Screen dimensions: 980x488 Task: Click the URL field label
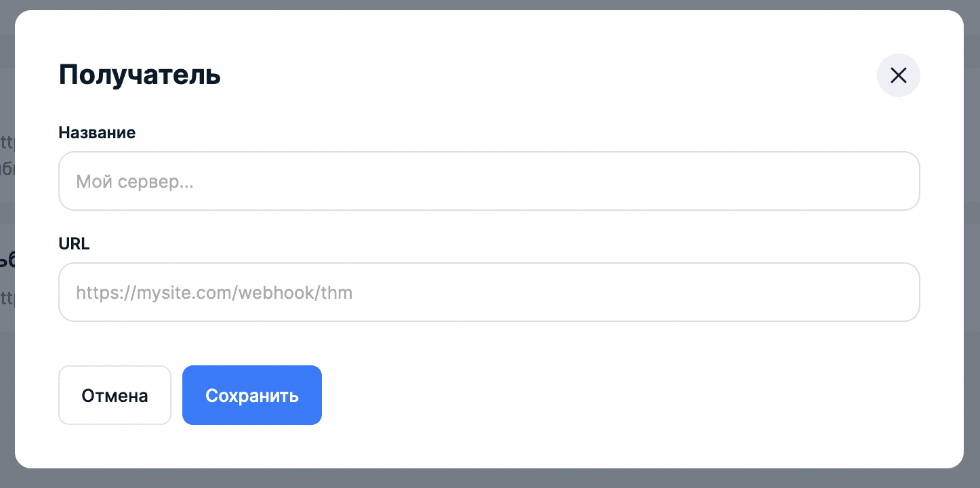click(x=73, y=243)
